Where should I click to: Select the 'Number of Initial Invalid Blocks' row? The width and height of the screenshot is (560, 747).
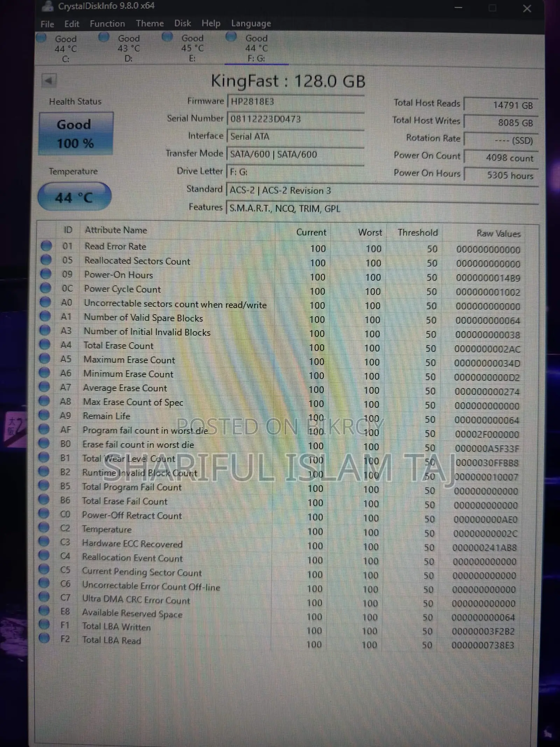280,333
